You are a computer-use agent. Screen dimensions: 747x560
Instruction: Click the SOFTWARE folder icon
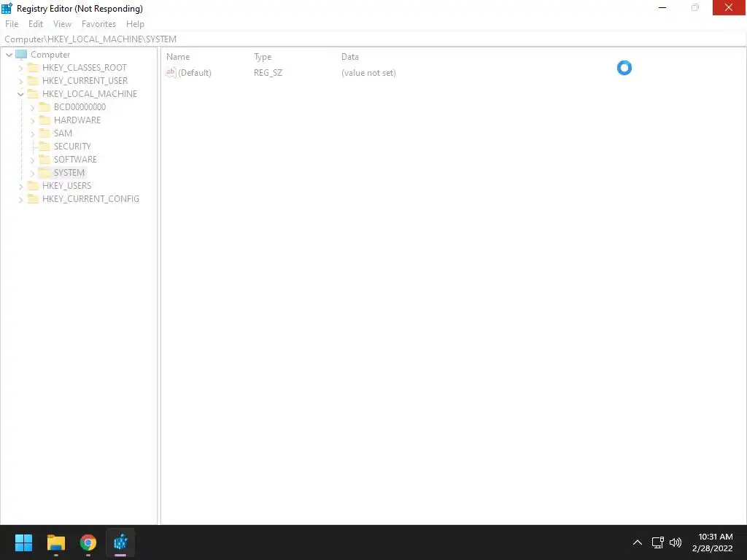[x=44, y=159]
